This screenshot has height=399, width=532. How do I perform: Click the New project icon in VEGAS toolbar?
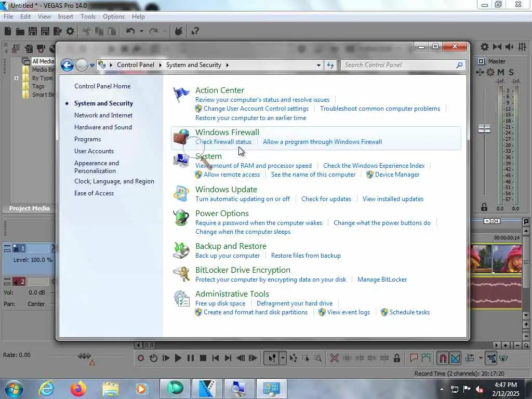tap(8, 32)
